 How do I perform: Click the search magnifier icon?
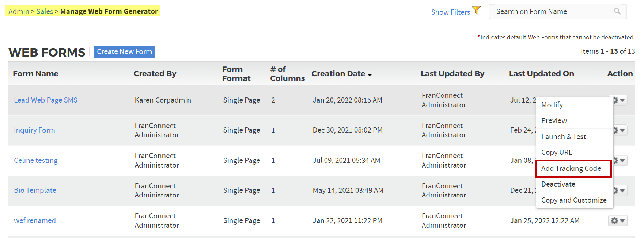[617, 11]
